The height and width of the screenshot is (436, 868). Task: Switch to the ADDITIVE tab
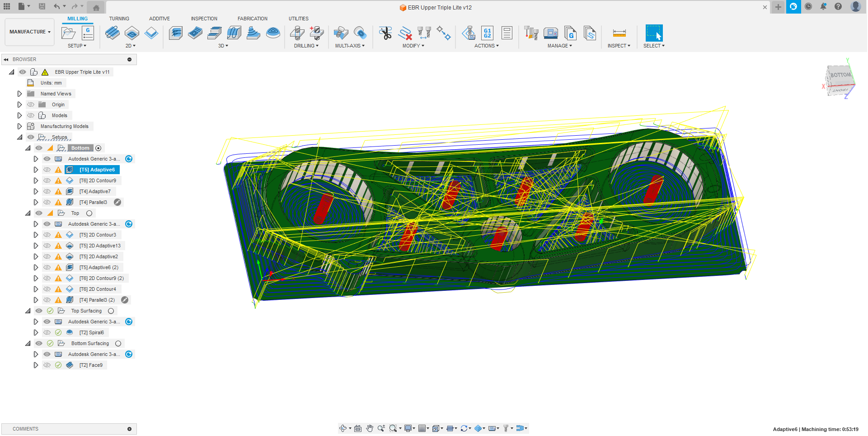pos(160,19)
